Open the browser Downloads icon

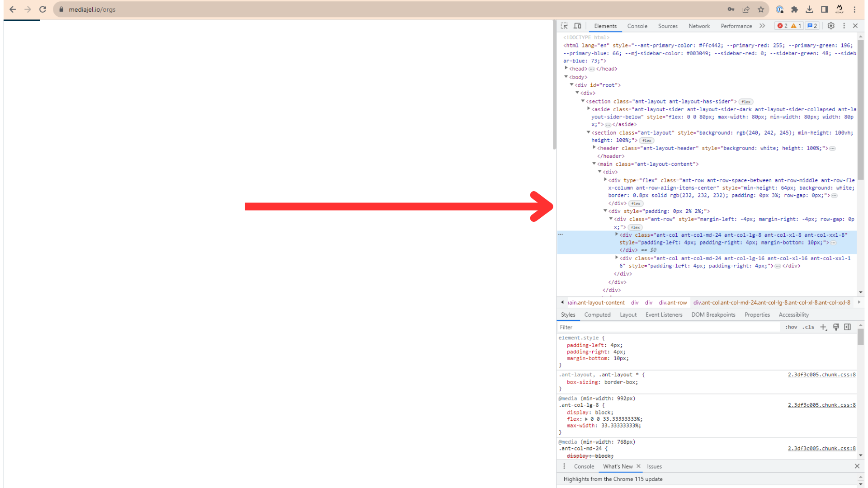[x=810, y=9]
